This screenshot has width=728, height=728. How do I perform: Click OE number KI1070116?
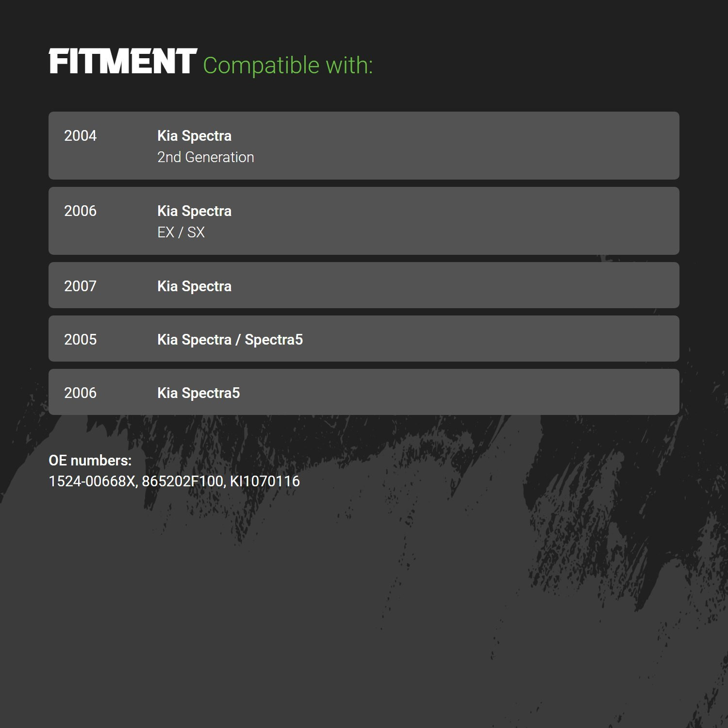coord(265,481)
